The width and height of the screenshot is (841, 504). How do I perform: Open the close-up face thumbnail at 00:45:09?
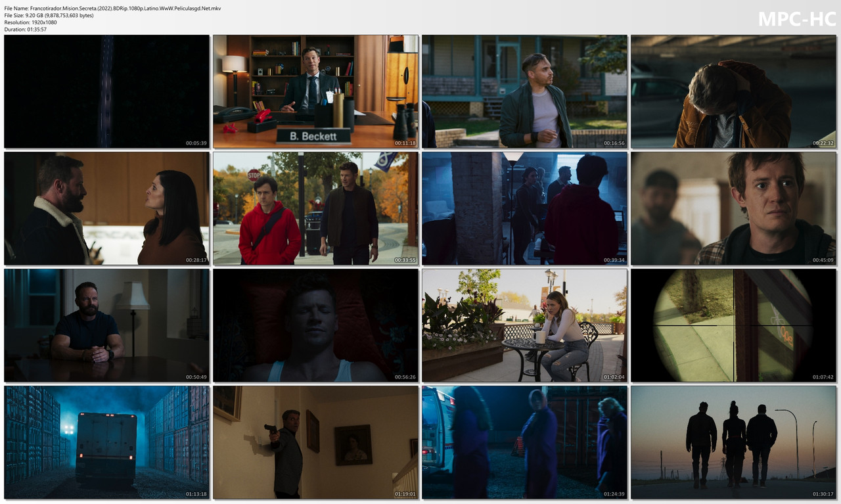pyautogui.click(x=733, y=208)
